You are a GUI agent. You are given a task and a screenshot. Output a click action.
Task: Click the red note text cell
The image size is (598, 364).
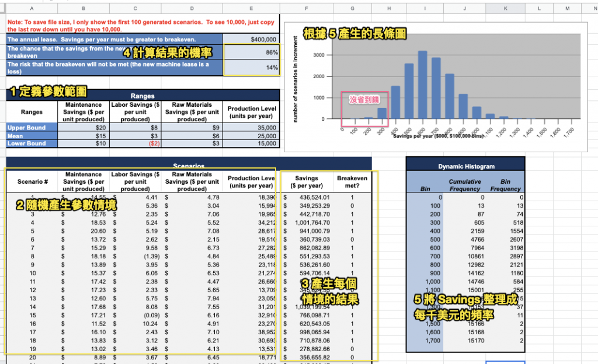tap(142, 26)
